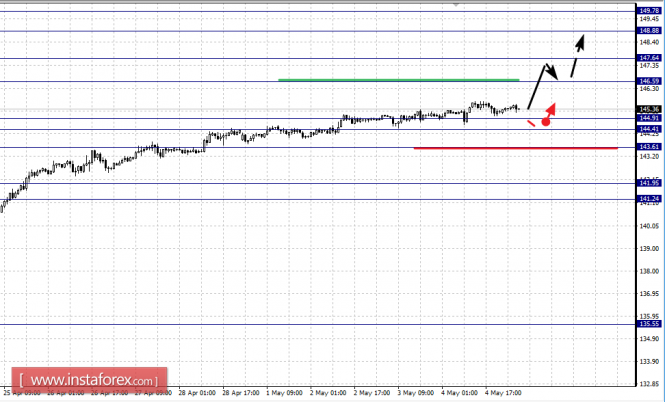Viewport: 665px width, 402px height.
Task: Click the 147.64 horizontal level label
Action: click(649, 58)
